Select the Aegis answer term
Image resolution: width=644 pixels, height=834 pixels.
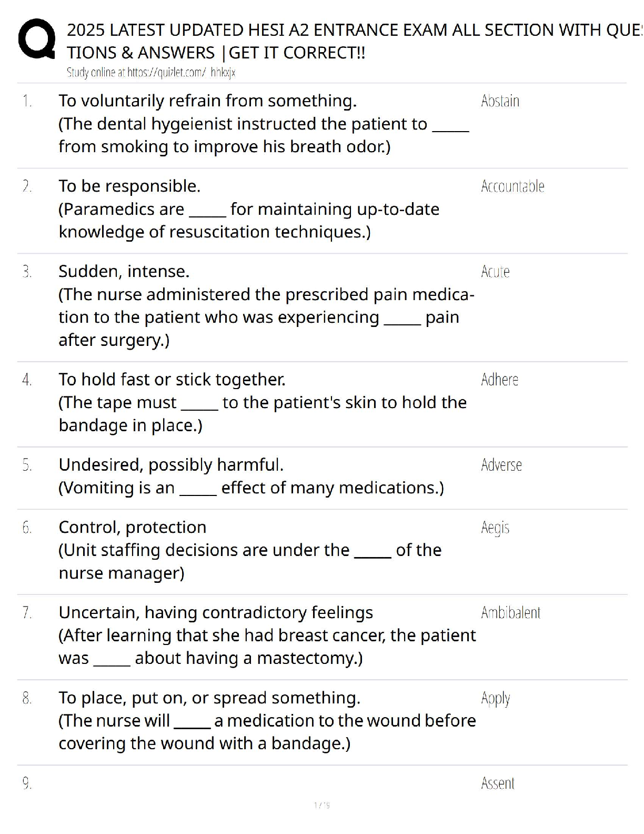(495, 527)
